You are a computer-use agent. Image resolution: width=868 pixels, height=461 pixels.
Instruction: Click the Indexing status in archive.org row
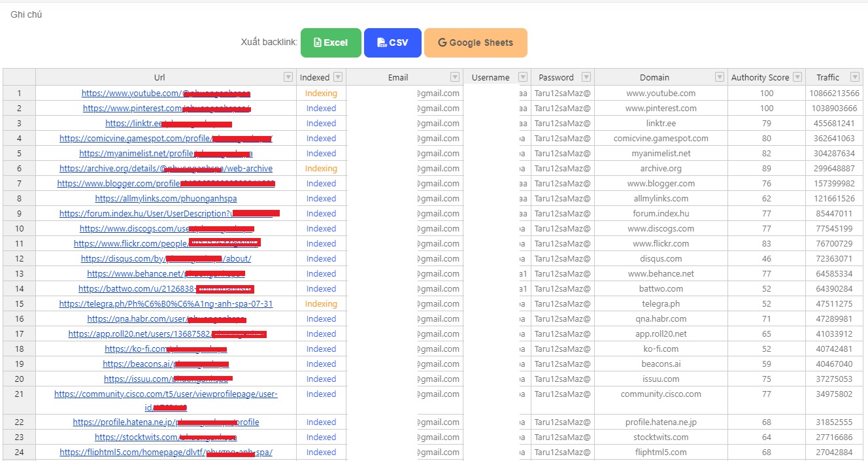coord(321,169)
